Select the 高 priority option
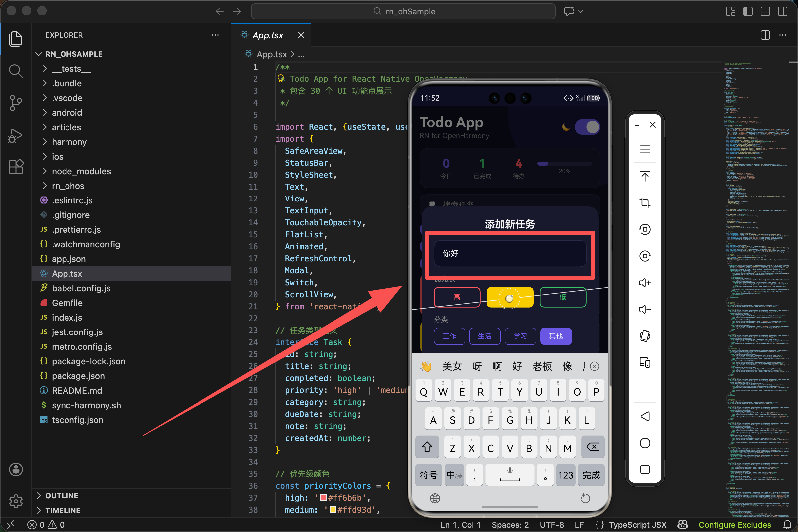798x532 pixels. [x=457, y=297]
